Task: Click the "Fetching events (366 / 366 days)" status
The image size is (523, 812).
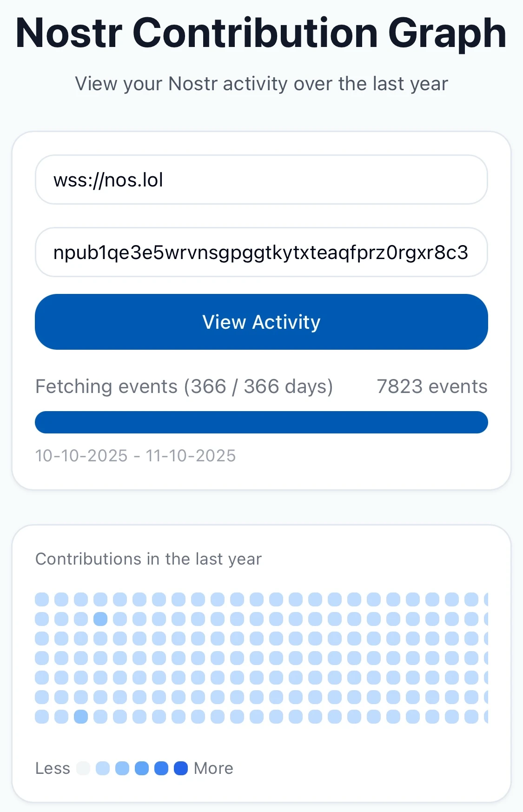Action: (184, 386)
